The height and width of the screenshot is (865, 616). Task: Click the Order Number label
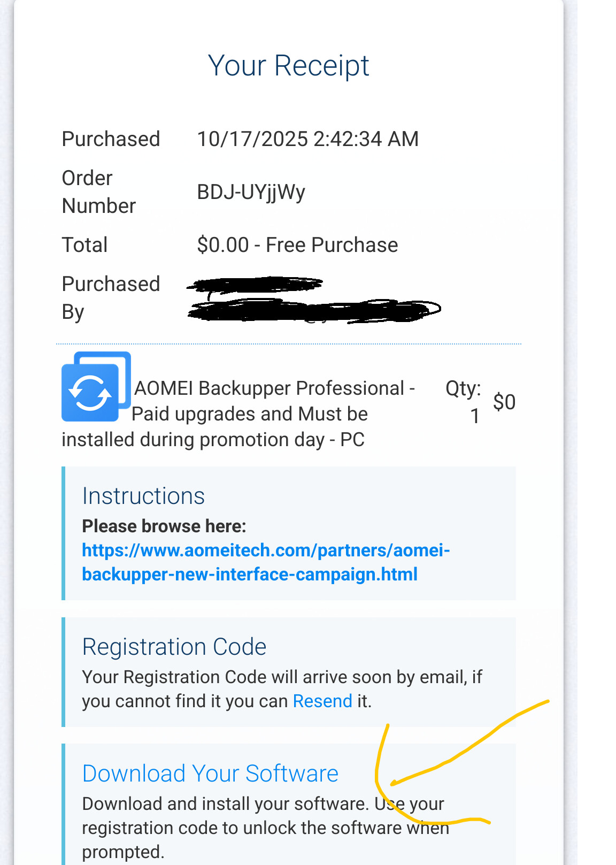(99, 192)
